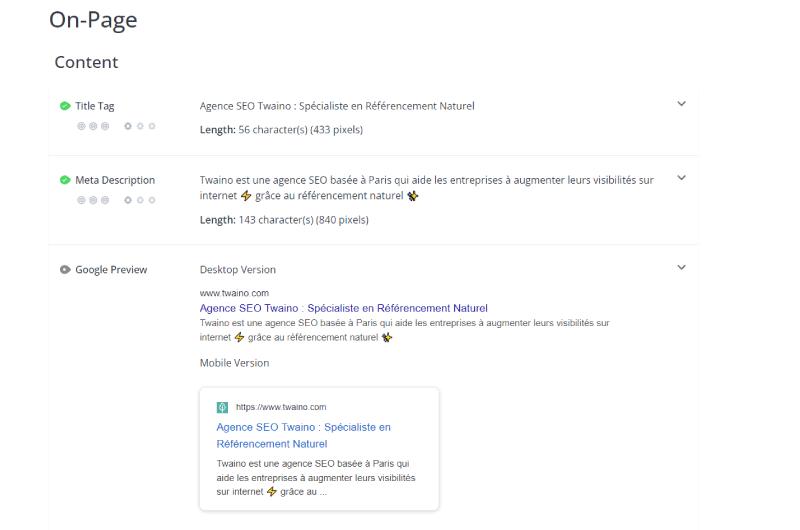Open the mobile preview title link

(304, 435)
